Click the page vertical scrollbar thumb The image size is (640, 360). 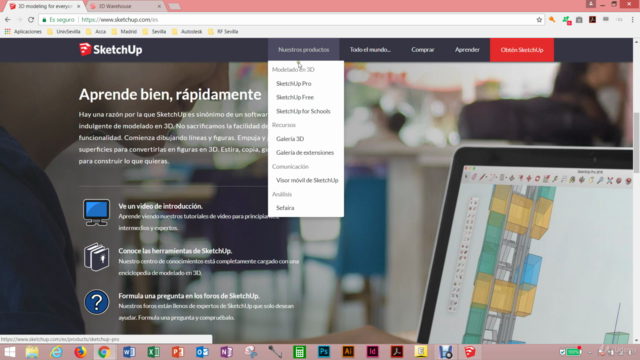point(636,142)
